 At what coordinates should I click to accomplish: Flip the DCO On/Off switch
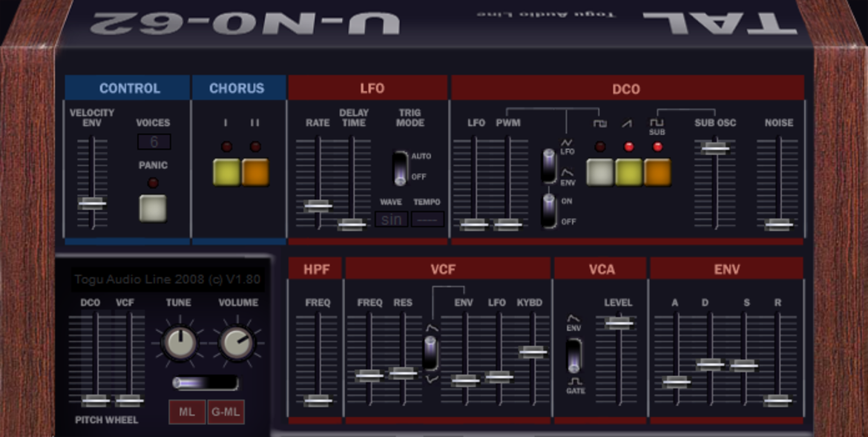pos(549,211)
